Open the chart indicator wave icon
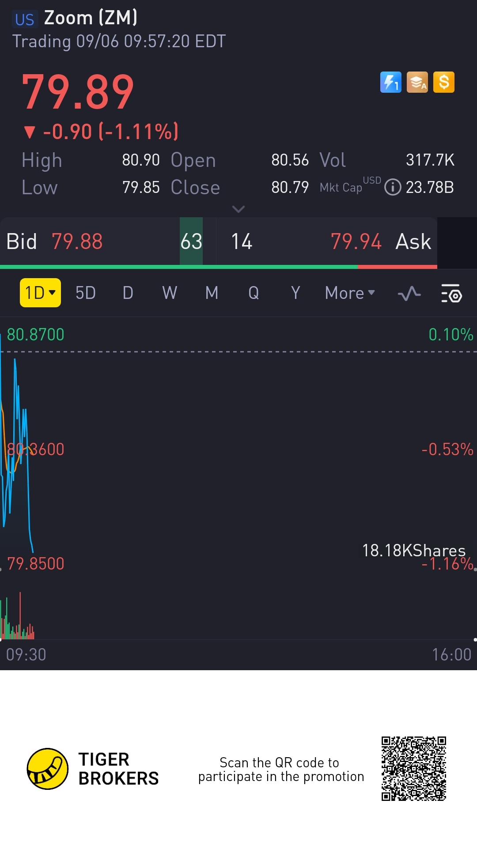The height and width of the screenshot is (868, 477). pos(409,293)
